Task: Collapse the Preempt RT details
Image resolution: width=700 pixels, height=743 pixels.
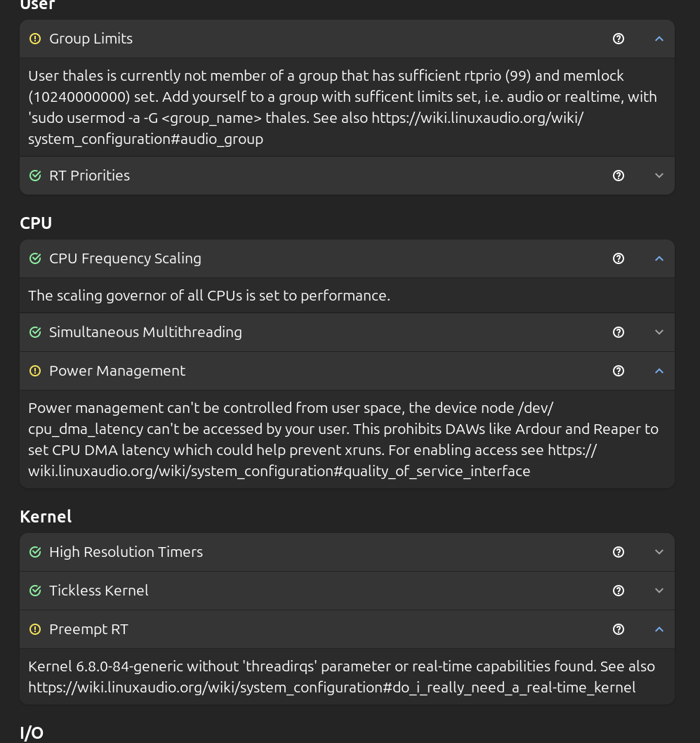Action: tap(659, 629)
